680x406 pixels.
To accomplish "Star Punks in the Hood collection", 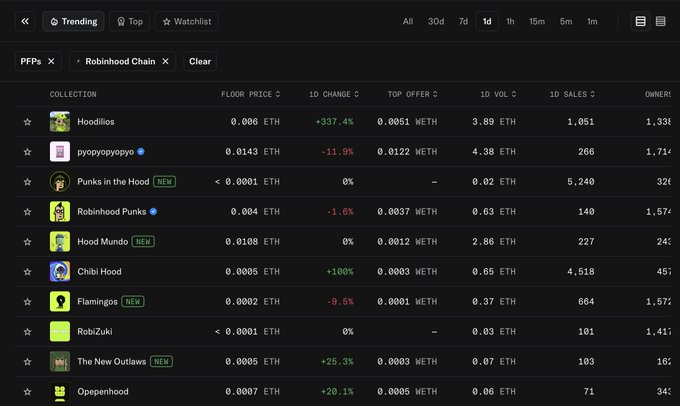I will pos(27,182).
